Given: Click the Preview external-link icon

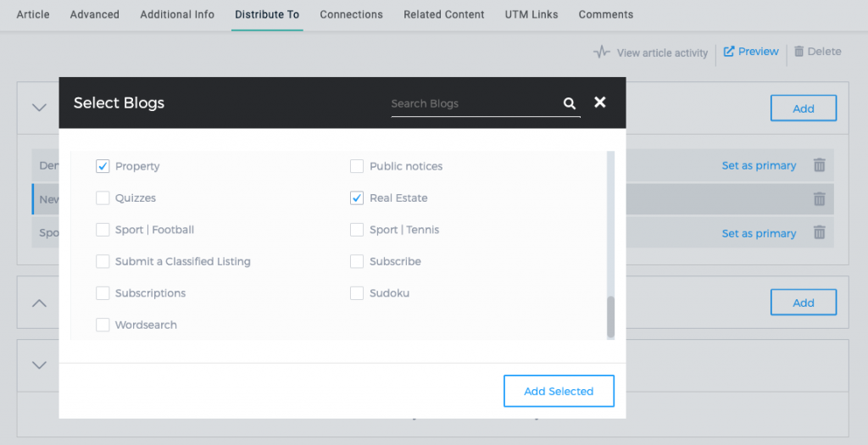Looking at the screenshot, I should click(x=729, y=52).
